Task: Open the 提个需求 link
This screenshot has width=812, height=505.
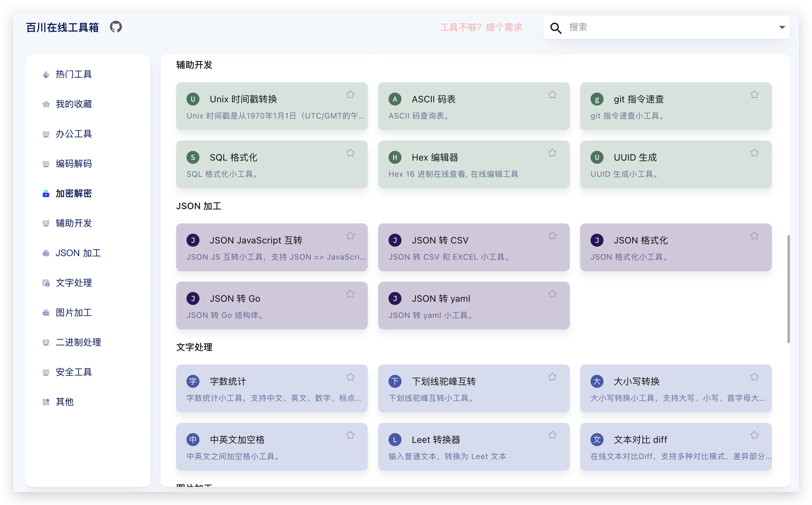Action: [x=504, y=28]
